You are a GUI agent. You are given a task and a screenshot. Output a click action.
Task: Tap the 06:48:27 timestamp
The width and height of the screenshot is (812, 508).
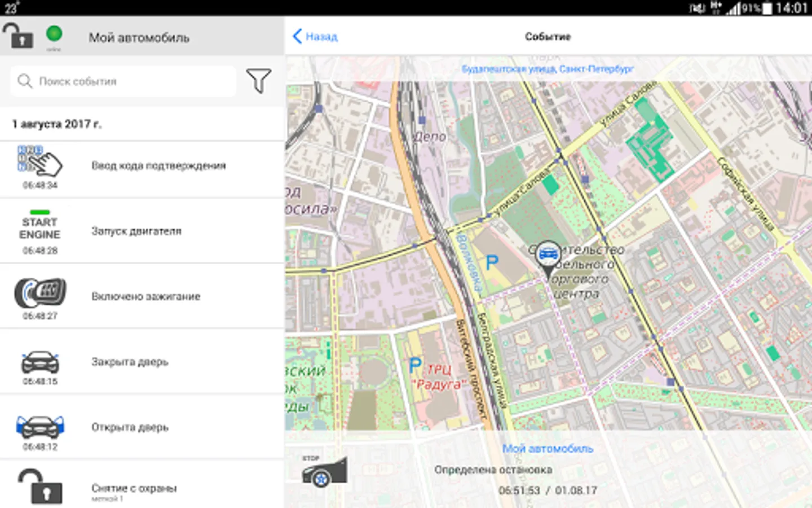40,316
